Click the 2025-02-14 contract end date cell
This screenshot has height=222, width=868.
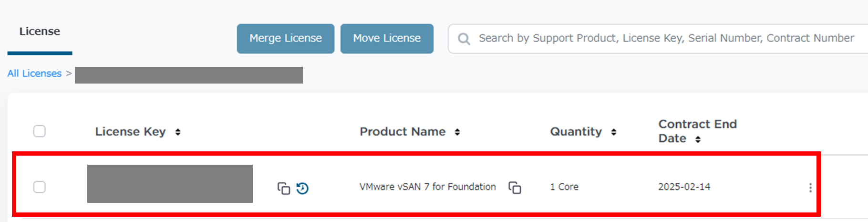684,187
